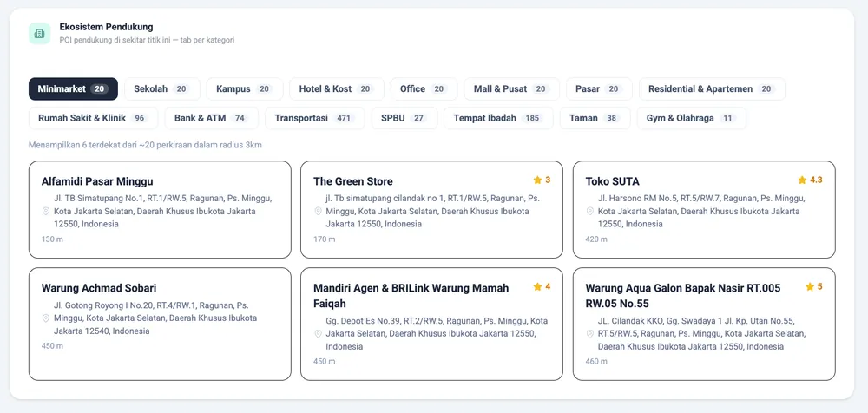Select the Minimarket tab
The image size is (868, 413).
[73, 88]
